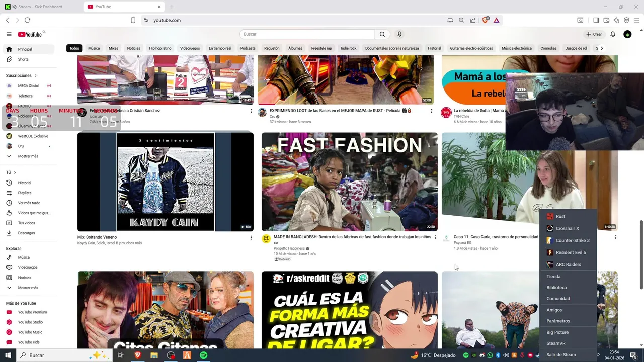
Task: Open the Suscripciones section chevron
Action: pyautogui.click(x=35, y=75)
